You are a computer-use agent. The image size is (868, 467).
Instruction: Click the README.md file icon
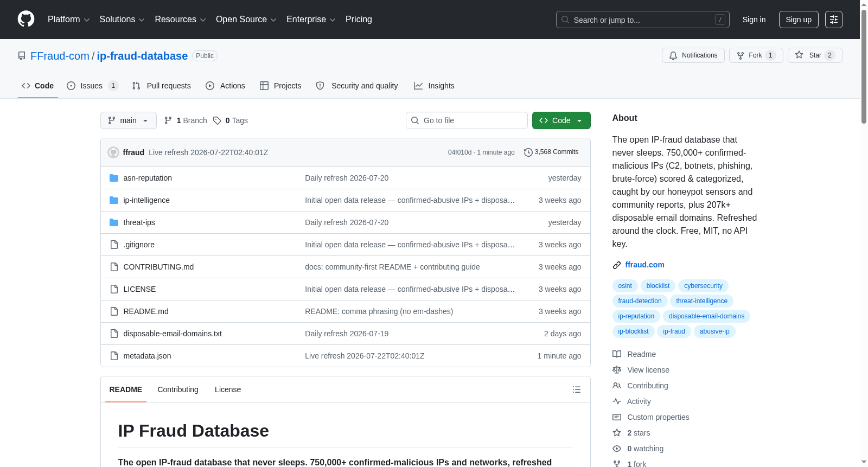click(x=114, y=311)
